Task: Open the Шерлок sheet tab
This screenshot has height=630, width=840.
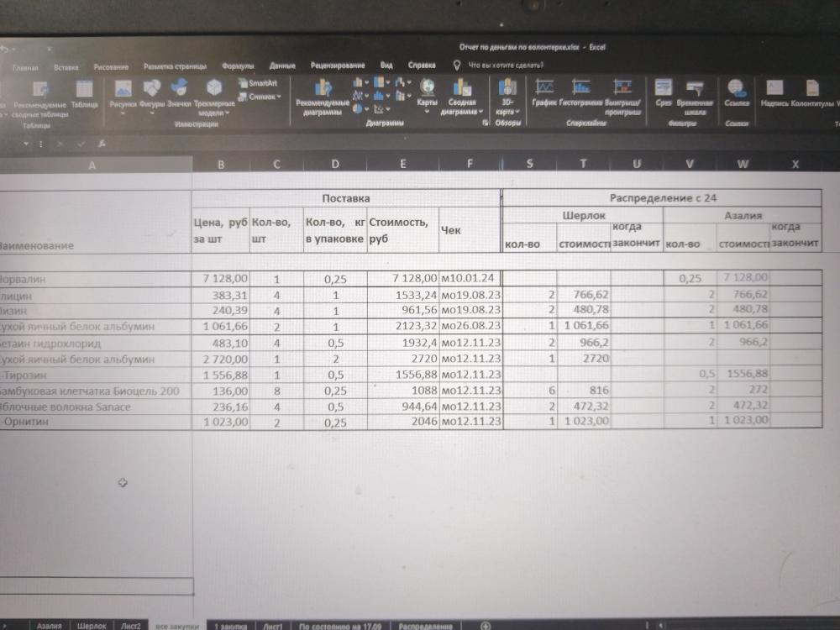Action: tap(92, 626)
